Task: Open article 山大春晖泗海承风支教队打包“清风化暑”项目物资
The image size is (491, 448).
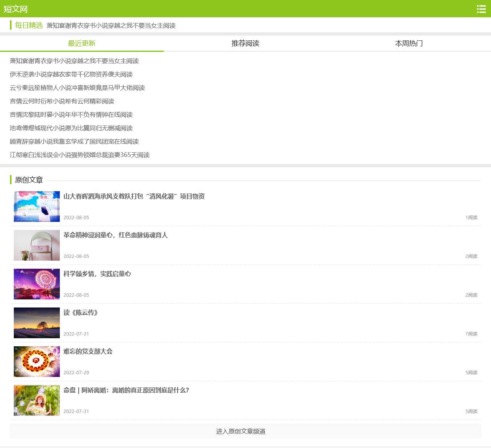Action: [134, 197]
